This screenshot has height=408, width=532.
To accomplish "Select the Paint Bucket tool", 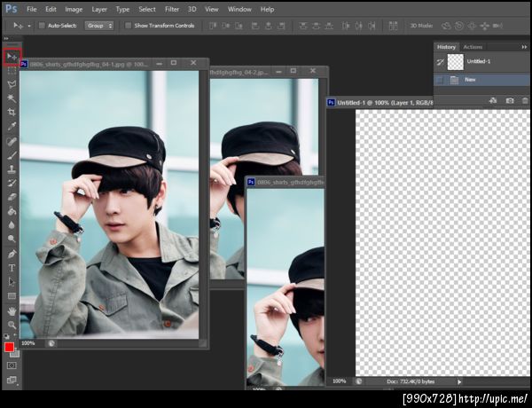I will tap(12, 211).
